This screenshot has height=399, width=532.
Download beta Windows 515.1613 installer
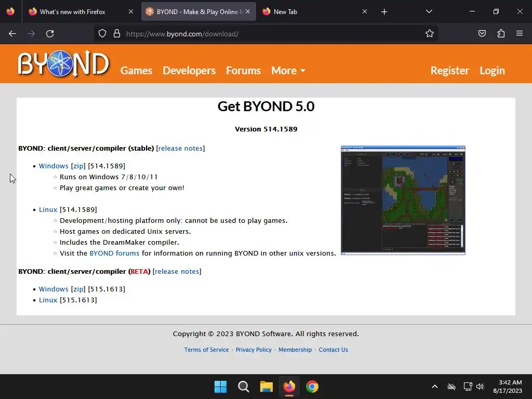(x=54, y=289)
